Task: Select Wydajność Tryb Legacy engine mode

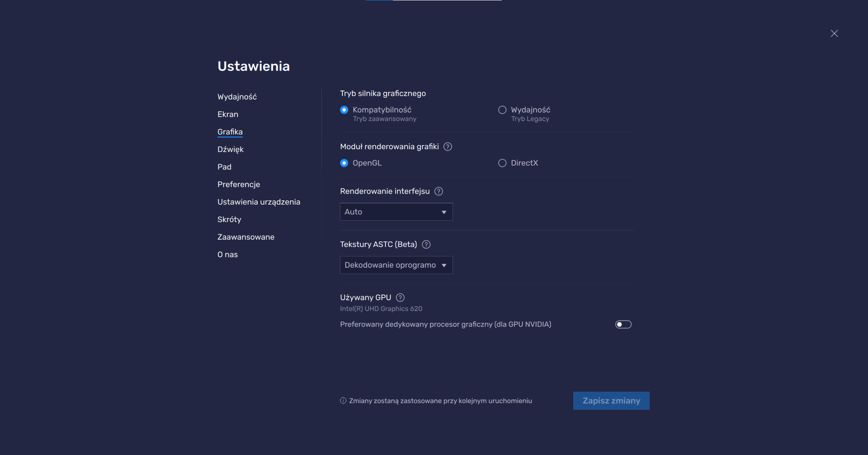Action: coord(502,110)
